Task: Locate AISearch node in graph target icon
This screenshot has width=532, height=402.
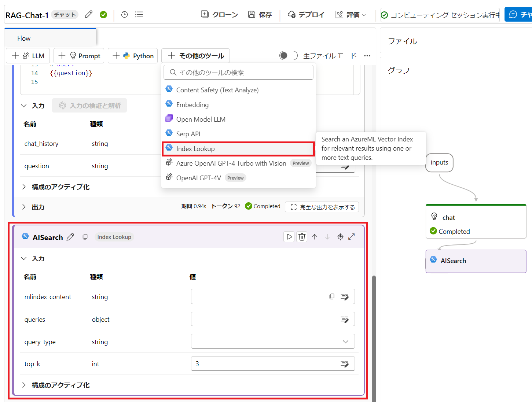Action: tap(340, 237)
